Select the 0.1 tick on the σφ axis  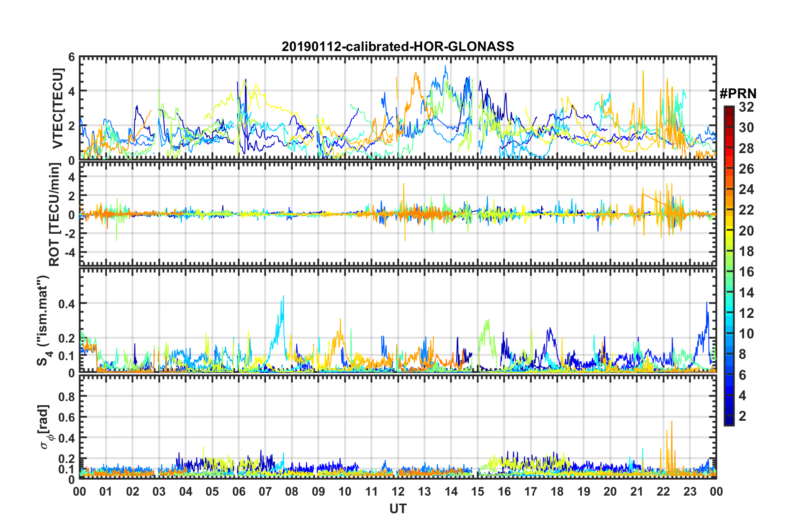click(x=67, y=469)
